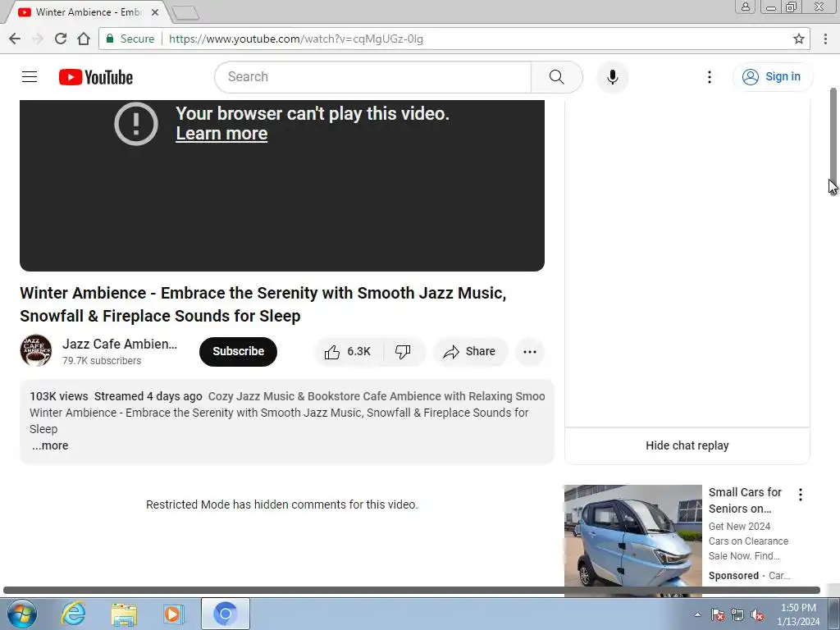
Task: Expand description with ...more
Action: (49, 445)
